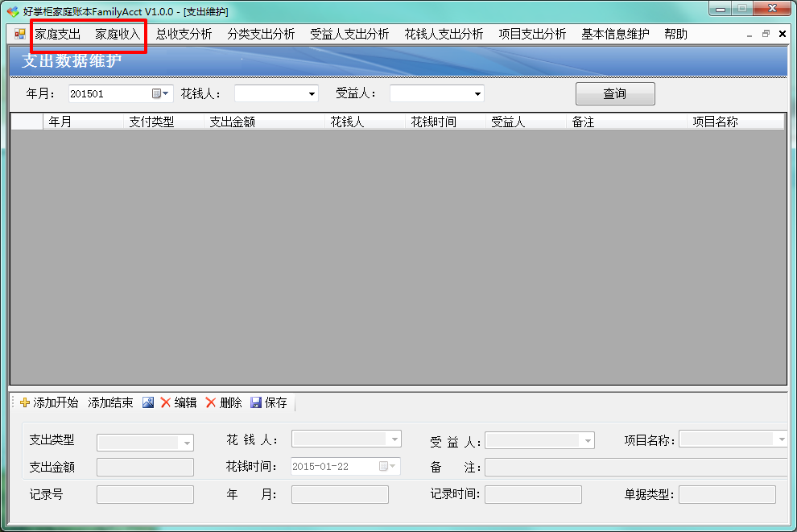Expand the bottom 受 益 人 dropdown
Image resolution: width=797 pixels, height=532 pixels.
tap(588, 440)
